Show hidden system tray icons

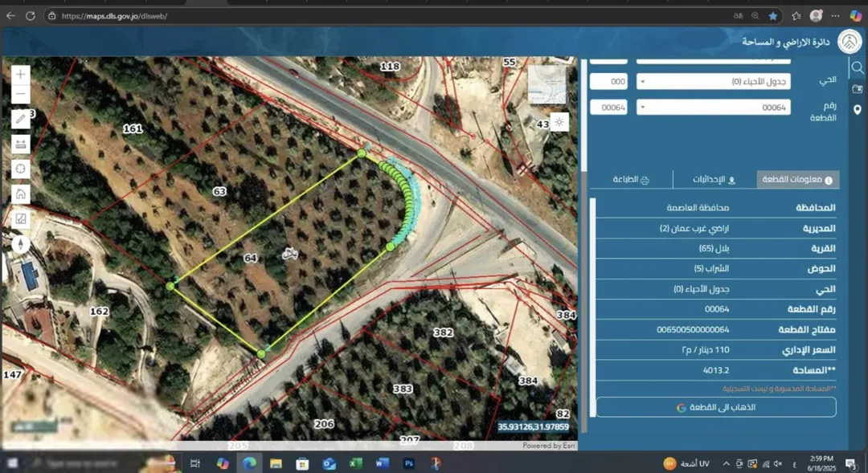(x=726, y=463)
